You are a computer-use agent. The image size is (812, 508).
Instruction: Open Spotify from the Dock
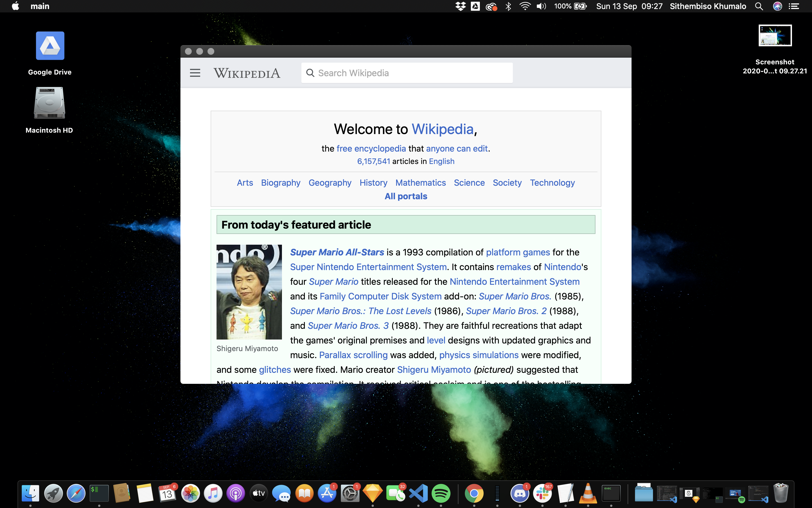(x=441, y=493)
